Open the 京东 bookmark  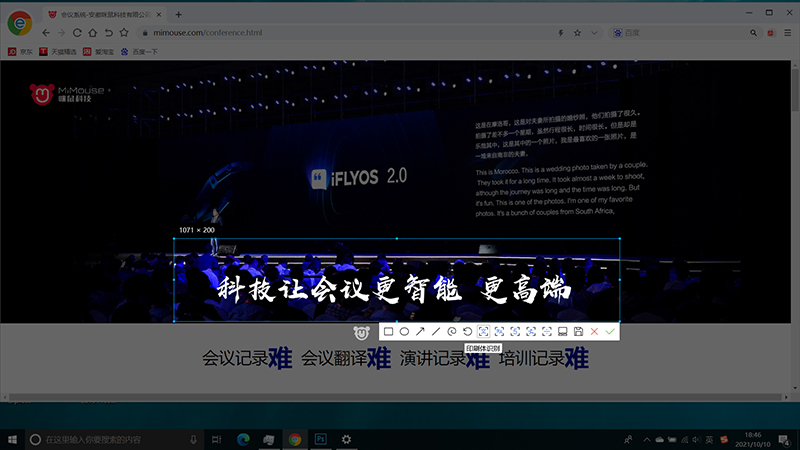coord(20,52)
